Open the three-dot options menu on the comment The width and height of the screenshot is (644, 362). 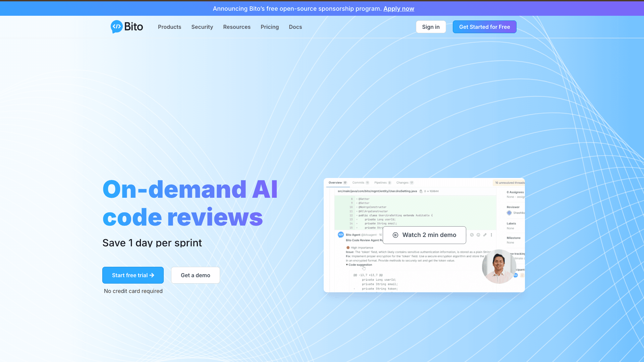pos(491,235)
